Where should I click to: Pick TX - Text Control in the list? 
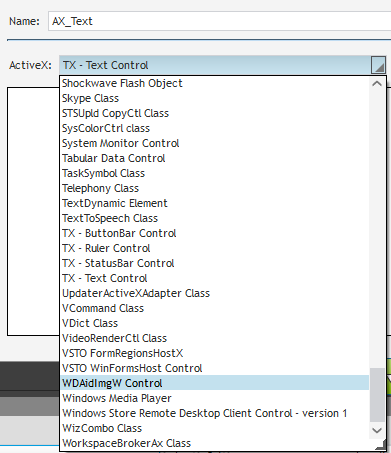(215, 278)
